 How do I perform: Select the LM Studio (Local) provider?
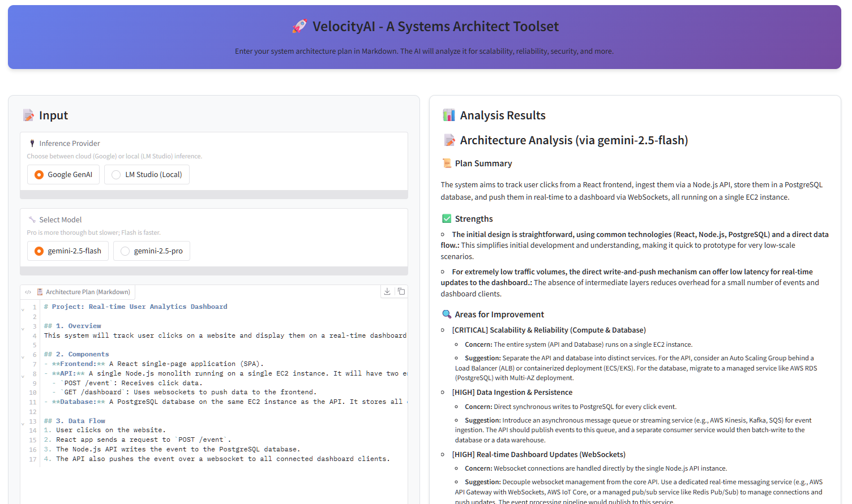pyautogui.click(x=147, y=174)
